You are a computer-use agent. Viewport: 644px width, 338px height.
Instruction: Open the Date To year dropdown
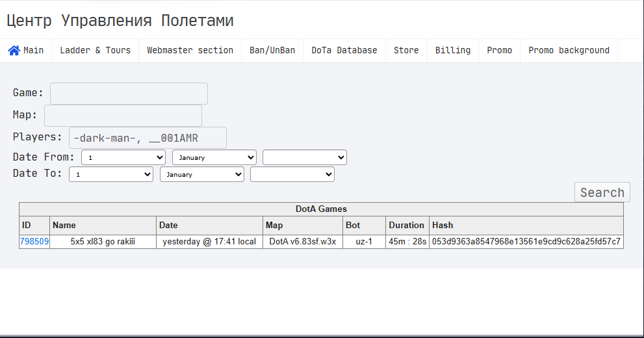tap(292, 175)
